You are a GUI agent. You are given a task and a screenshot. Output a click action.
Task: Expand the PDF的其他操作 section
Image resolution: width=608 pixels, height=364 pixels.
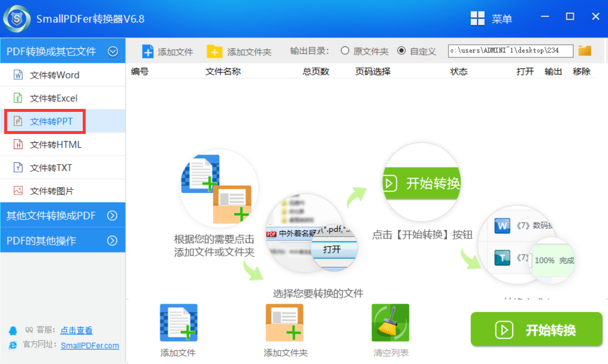tap(112, 240)
